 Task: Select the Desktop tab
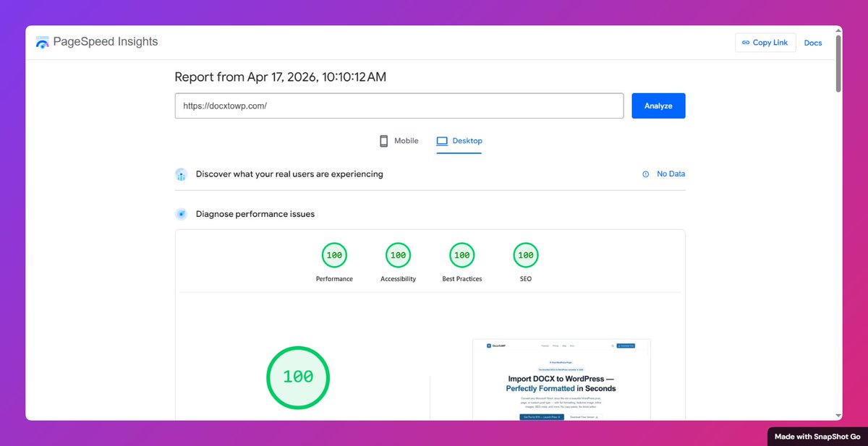tap(459, 141)
